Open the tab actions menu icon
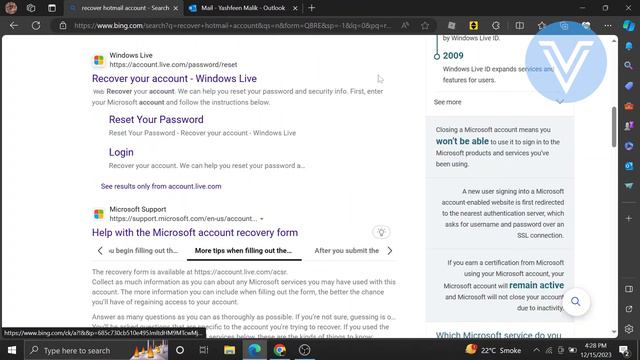Image resolution: width=640 pixels, height=360 pixels. pos(52,8)
